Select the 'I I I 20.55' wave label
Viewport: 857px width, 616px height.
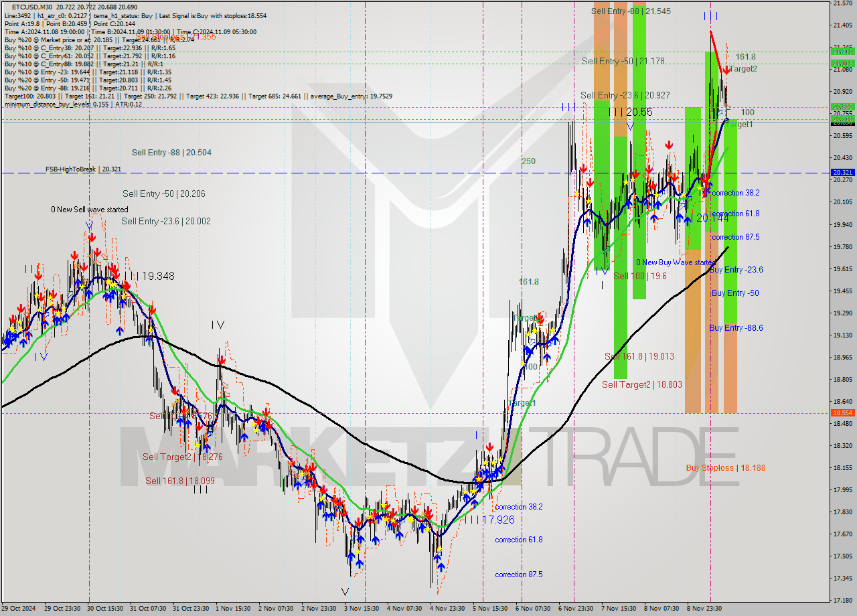(x=630, y=112)
